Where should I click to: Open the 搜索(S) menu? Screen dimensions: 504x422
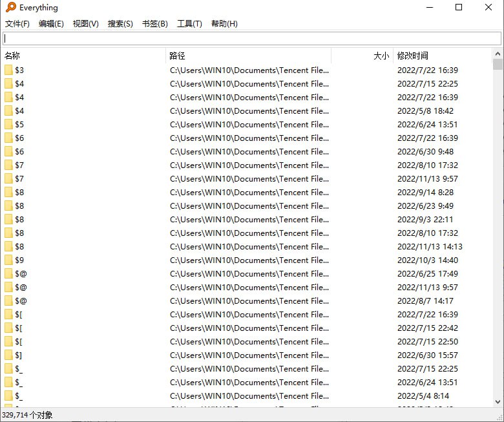[120, 24]
